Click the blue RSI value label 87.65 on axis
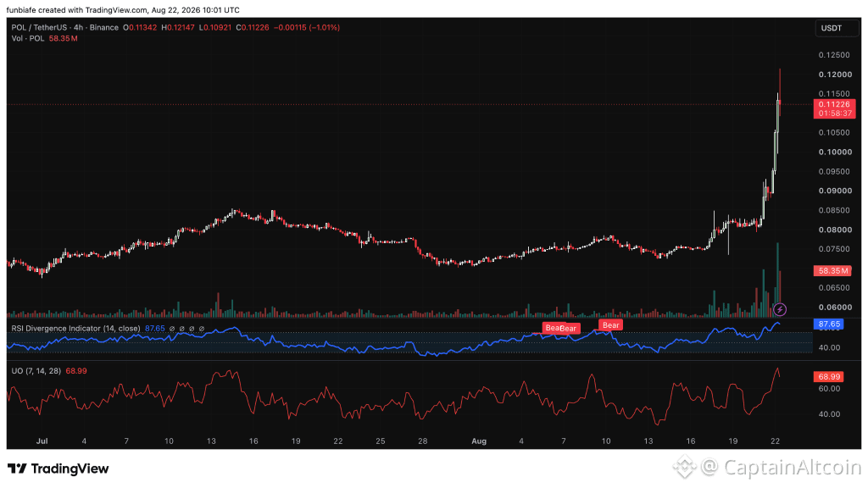This screenshot has height=488, width=868. click(829, 324)
